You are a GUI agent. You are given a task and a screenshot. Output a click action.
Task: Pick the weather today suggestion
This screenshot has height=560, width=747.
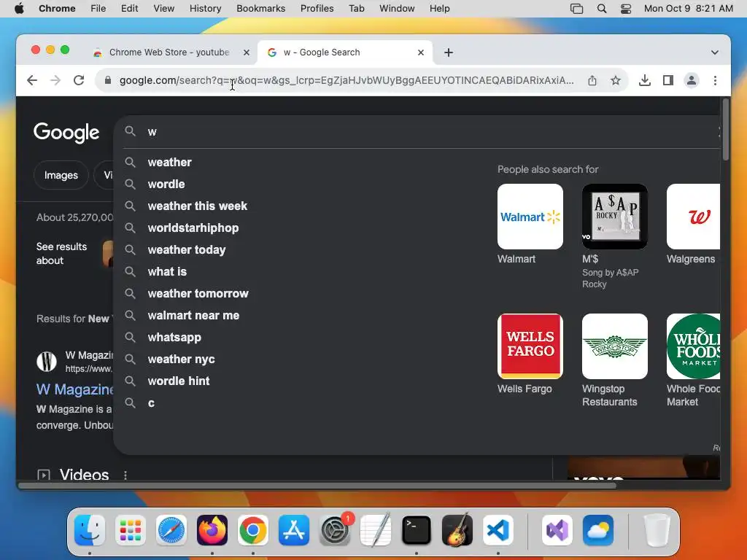[x=186, y=250]
